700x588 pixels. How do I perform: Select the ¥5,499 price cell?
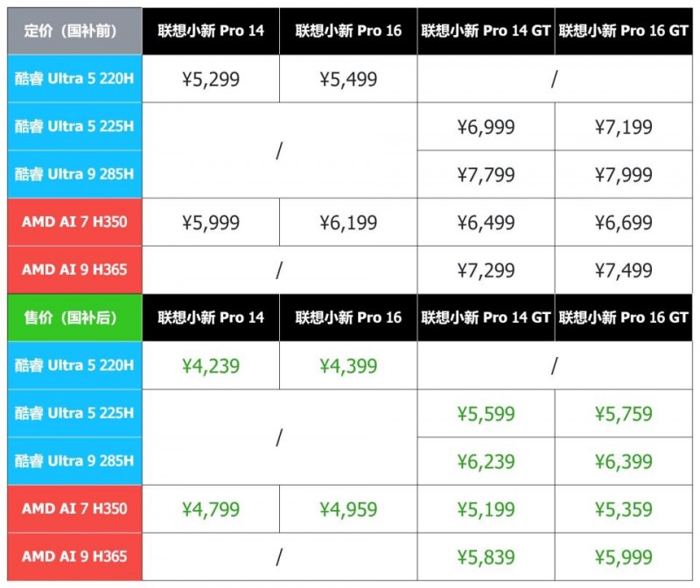(348, 80)
